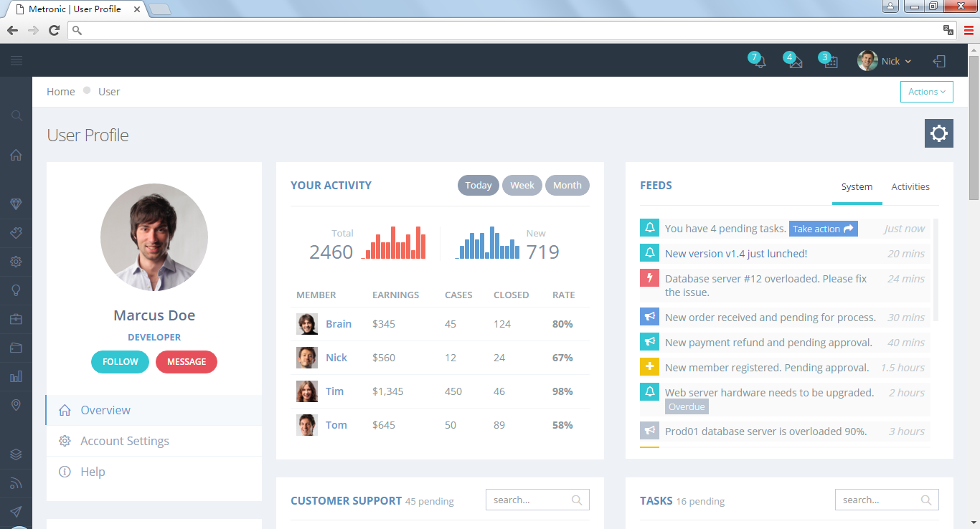This screenshot has height=529, width=980.
Task: Click the Customer Support search field
Action: click(530, 500)
